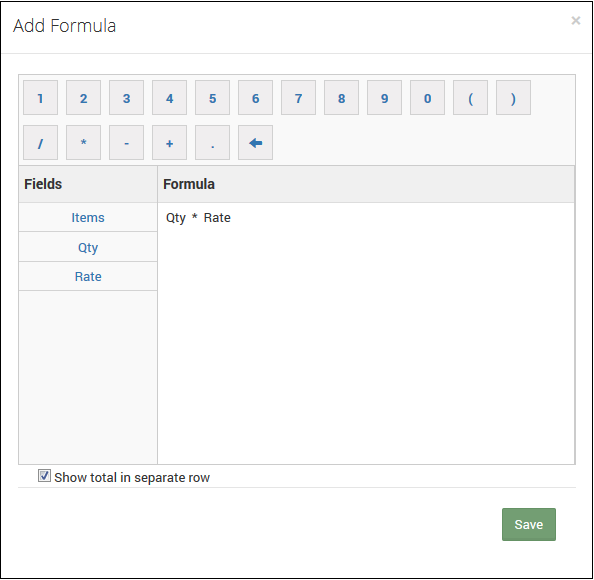Insert digit 1 into the formula
Screen dimensions: 594x580
click(x=41, y=98)
